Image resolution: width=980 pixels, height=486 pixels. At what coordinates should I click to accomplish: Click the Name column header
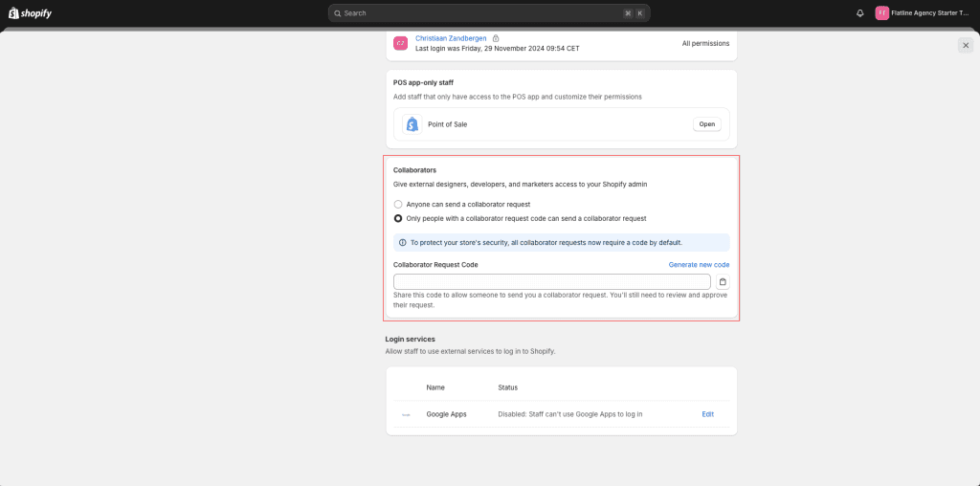[435, 387]
